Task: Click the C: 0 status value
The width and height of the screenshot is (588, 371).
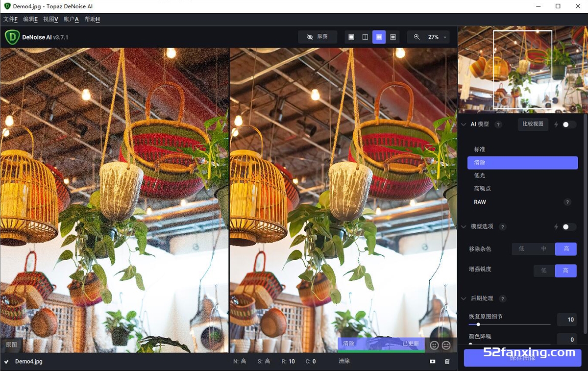Action: (x=311, y=362)
